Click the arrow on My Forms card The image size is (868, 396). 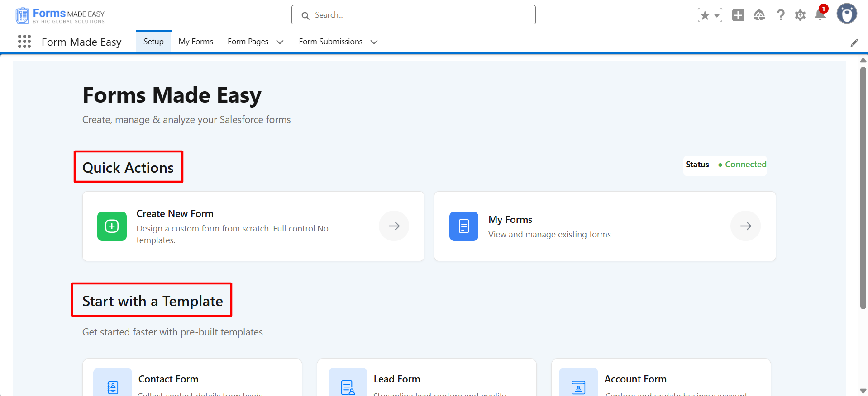point(746,226)
